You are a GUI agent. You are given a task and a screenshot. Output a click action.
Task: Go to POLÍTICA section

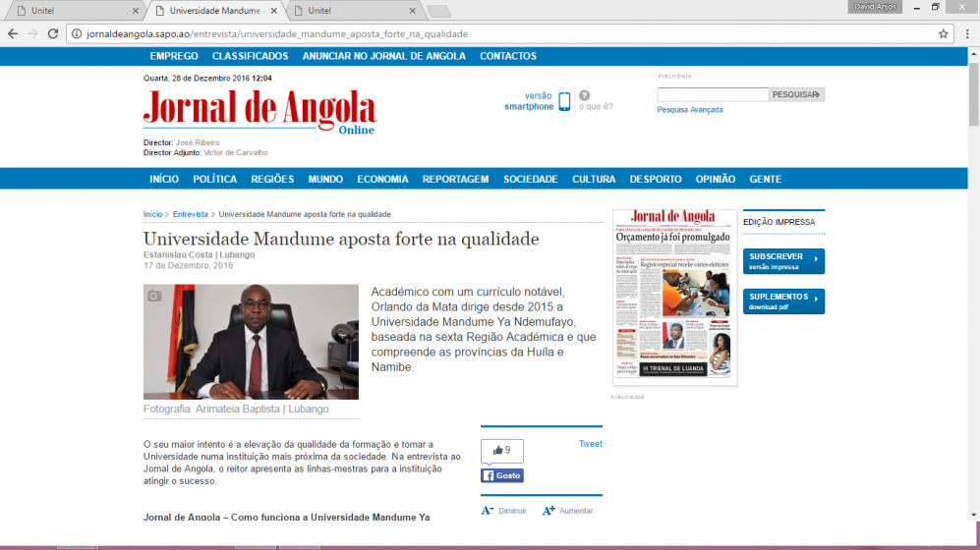pyautogui.click(x=215, y=179)
